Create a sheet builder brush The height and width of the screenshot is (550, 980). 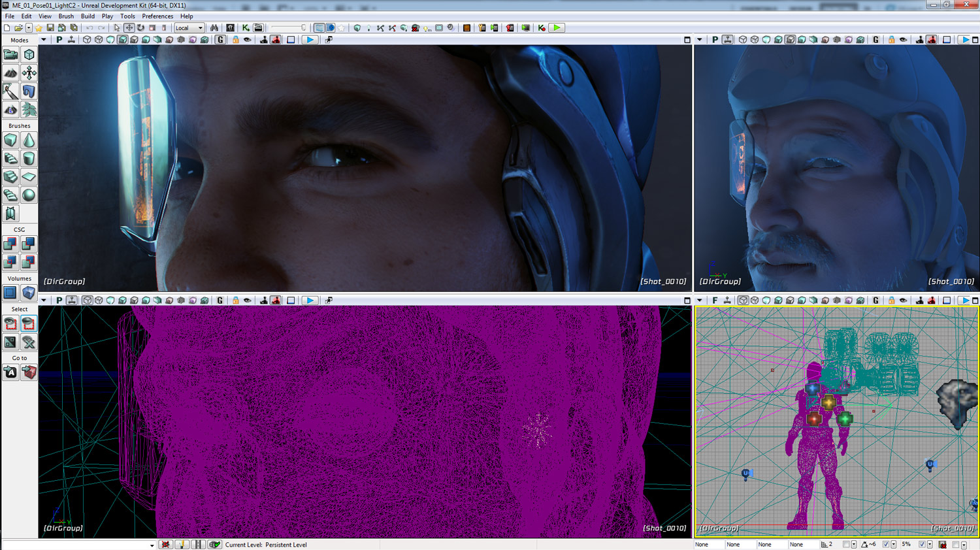tap(29, 177)
